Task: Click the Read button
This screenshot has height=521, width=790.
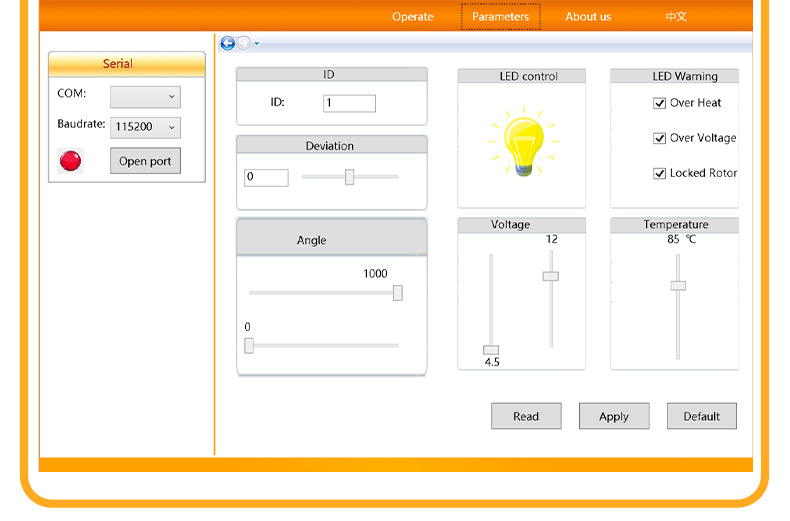Action: point(526,417)
